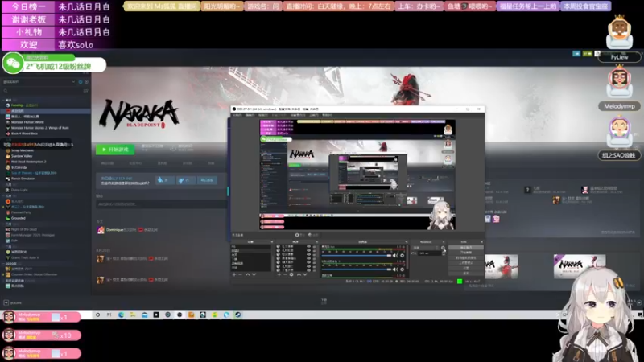
Task: Pop out the OBS Audio Mixer dock
Action: point(407,242)
